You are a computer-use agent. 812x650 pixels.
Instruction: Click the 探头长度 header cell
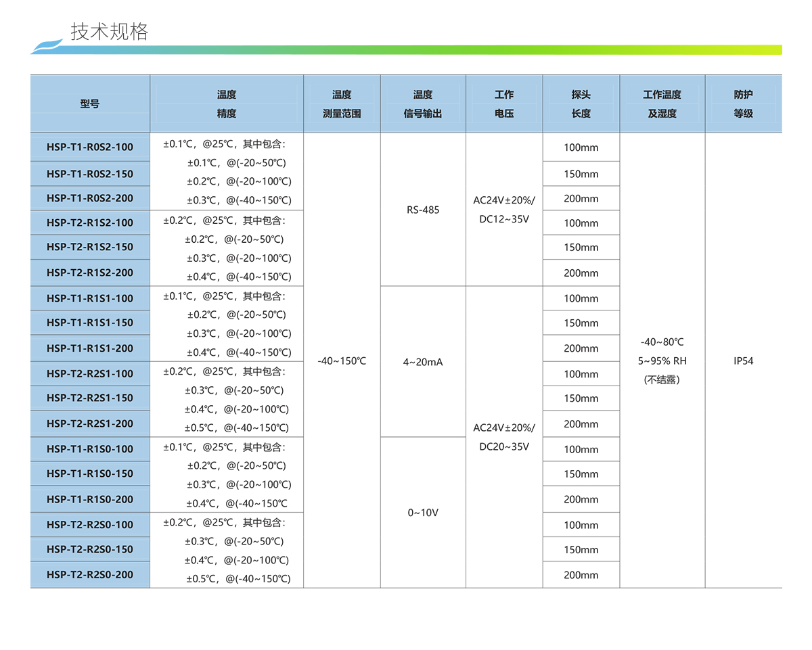[581, 104]
